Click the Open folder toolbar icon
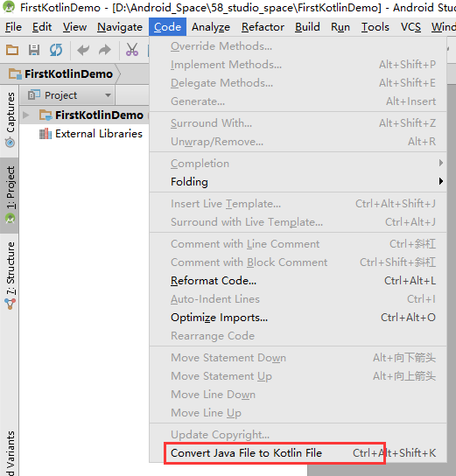Viewport: 456px width, 476px height. [12, 50]
